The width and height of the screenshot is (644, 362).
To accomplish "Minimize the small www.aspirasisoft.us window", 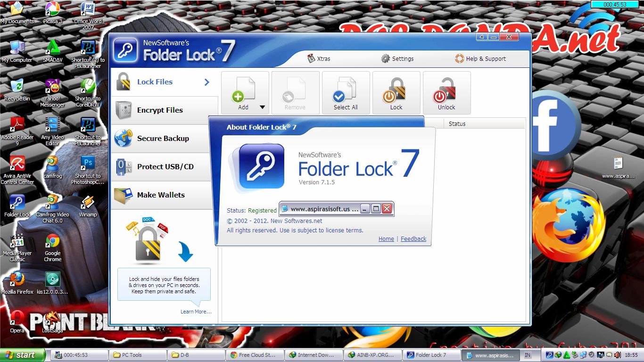I will point(365,209).
